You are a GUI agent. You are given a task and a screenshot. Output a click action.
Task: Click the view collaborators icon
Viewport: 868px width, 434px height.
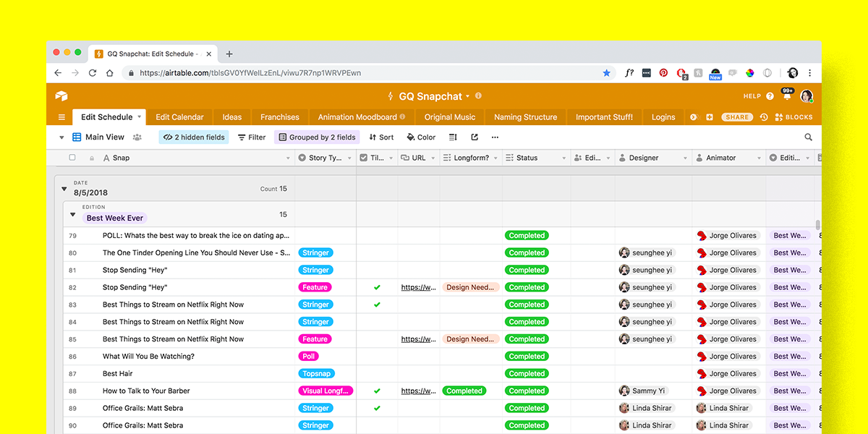tap(137, 137)
